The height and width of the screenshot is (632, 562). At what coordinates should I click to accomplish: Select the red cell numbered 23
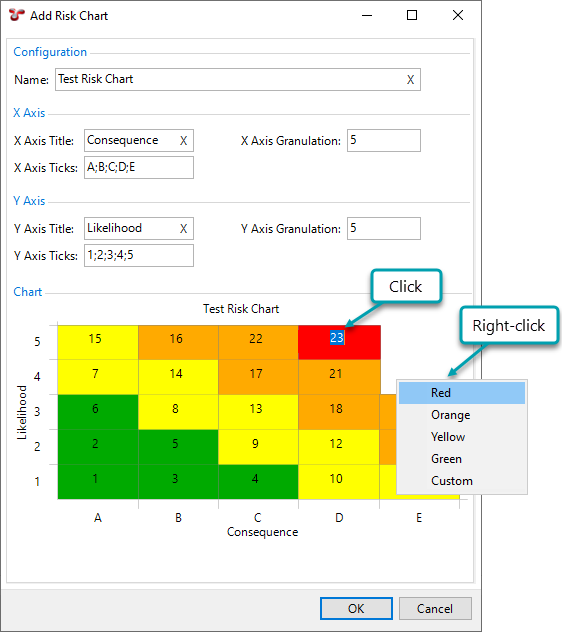tap(339, 342)
